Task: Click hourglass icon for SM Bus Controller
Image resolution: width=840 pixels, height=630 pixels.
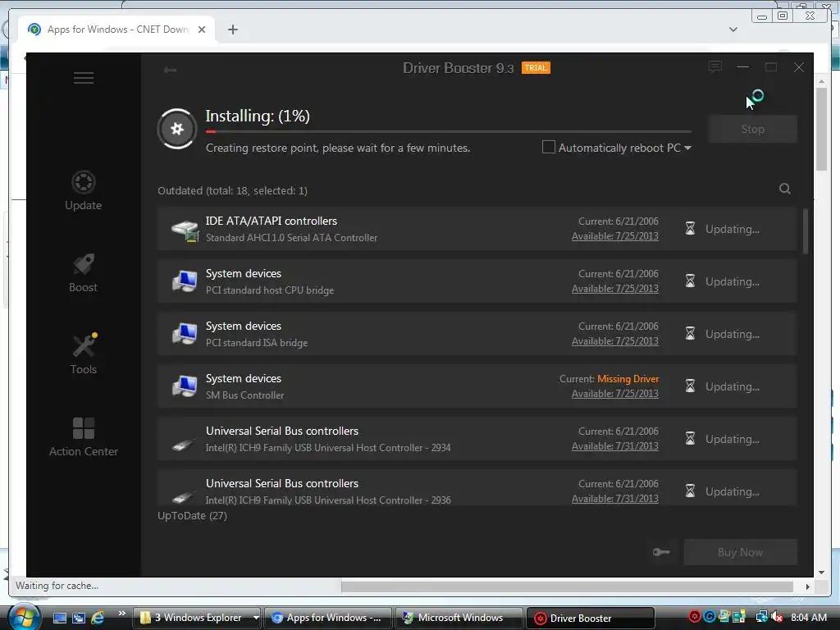Action: point(690,386)
